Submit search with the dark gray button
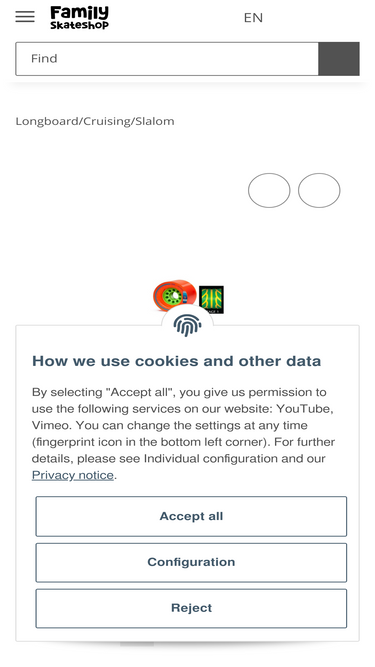Screen dimensions: 375x667 coord(339,59)
